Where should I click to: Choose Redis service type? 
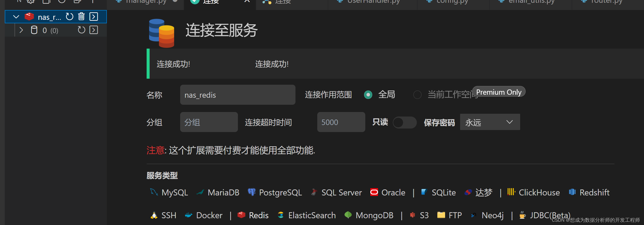(253, 215)
